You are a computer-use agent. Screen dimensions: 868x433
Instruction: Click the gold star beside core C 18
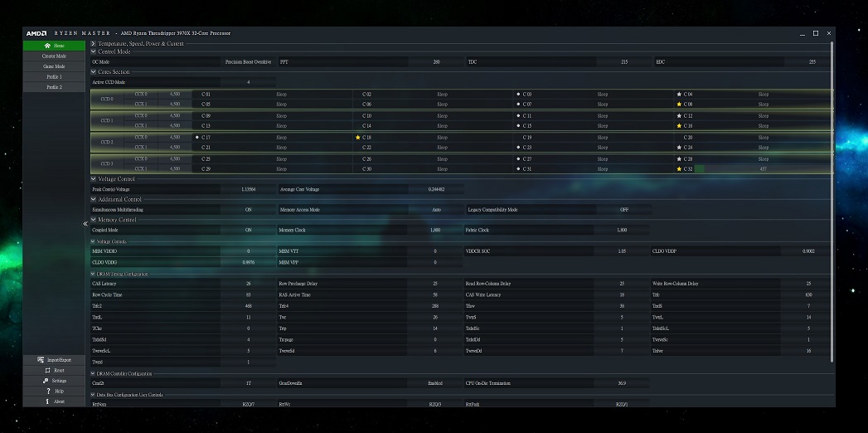tap(357, 137)
